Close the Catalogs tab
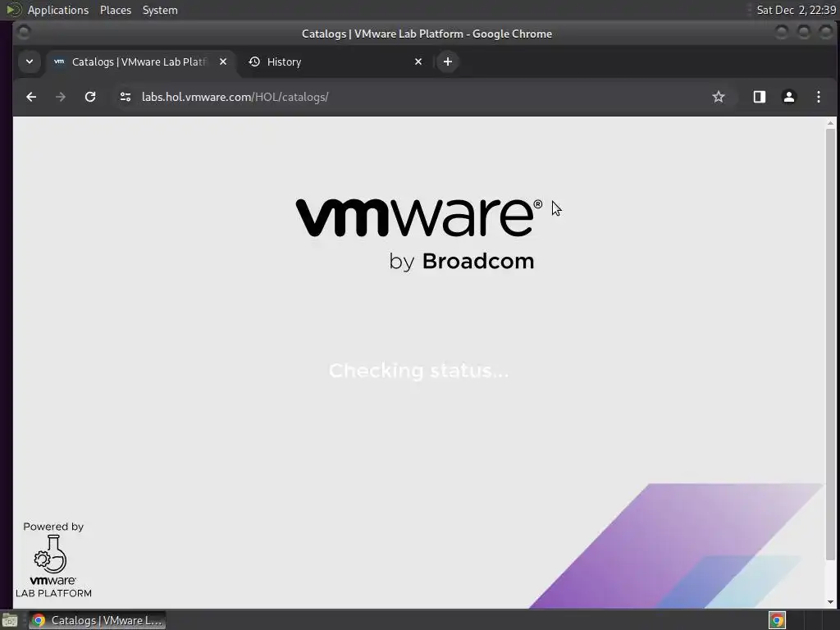840x630 pixels. [223, 62]
